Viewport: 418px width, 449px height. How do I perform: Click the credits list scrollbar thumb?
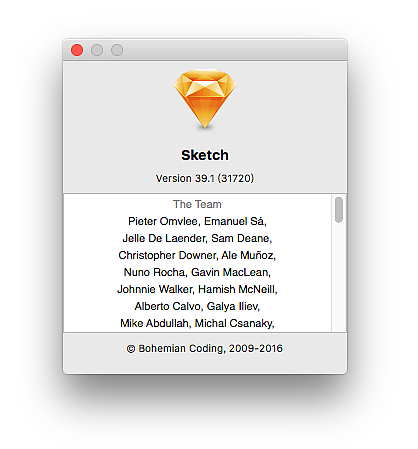(x=339, y=210)
